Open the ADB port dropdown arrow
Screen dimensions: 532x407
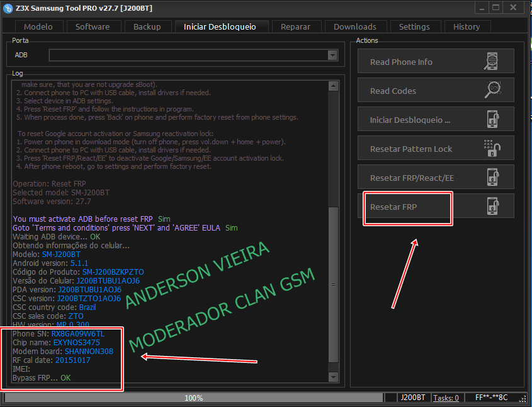332,55
